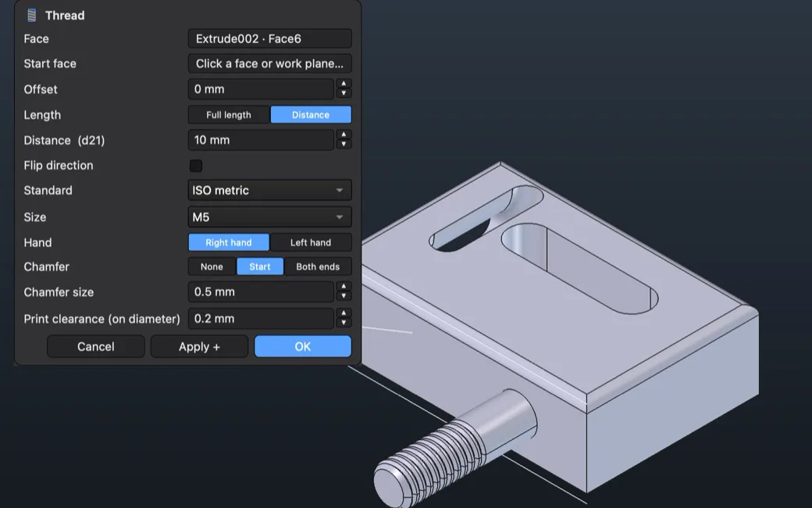Viewport: 812px width, 508px height.
Task: Set Chamfer to Both ends
Action: point(318,267)
